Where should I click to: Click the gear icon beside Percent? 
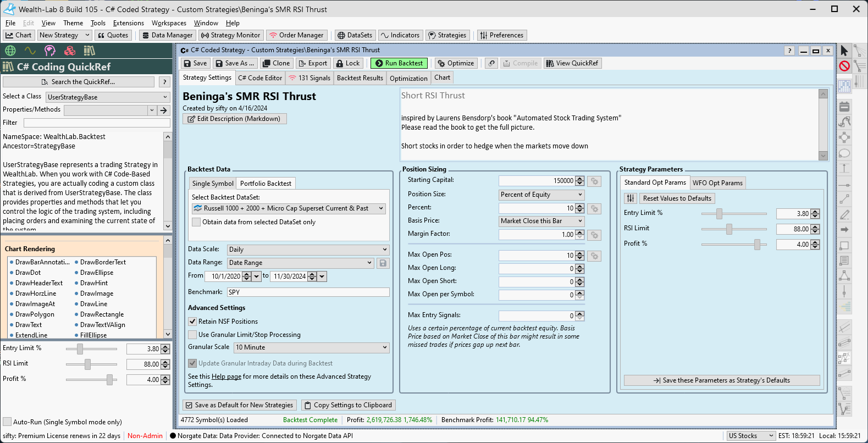point(594,208)
